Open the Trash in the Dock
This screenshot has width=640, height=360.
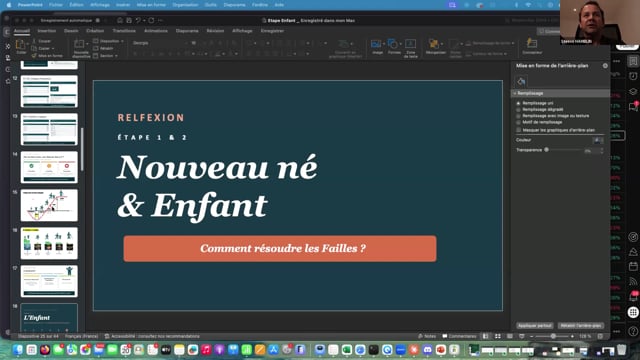pyautogui.click(x=621, y=349)
